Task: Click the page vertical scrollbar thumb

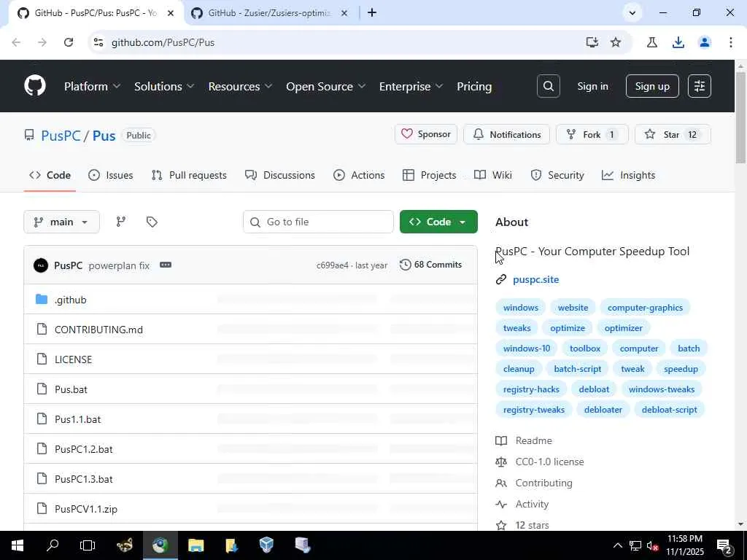Action: click(741, 117)
